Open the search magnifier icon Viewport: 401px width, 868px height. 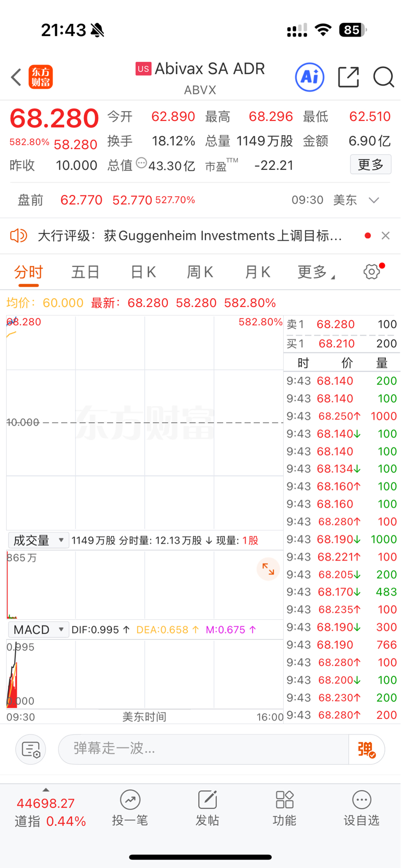[384, 77]
